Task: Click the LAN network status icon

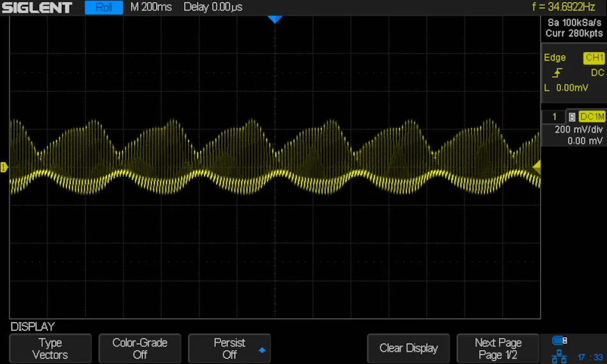Action: [x=559, y=356]
